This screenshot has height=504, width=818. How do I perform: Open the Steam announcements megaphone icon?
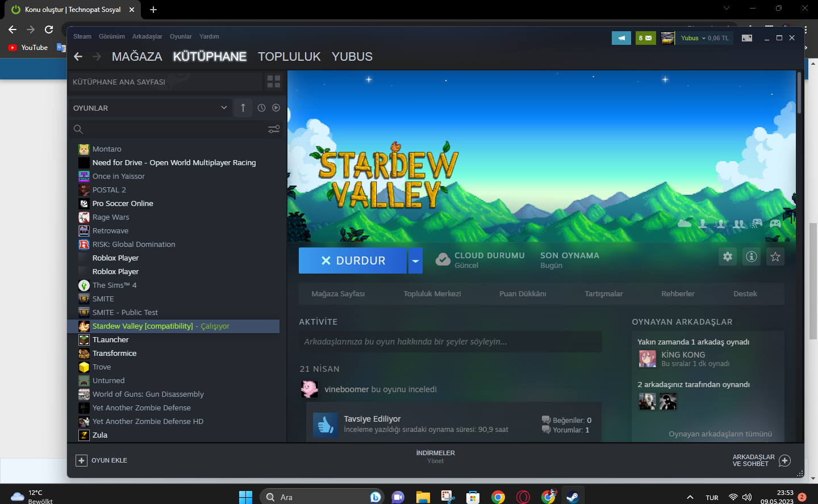point(621,38)
